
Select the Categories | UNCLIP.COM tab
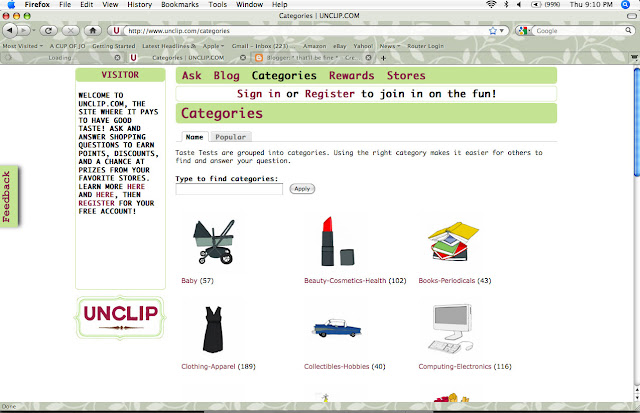188,58
